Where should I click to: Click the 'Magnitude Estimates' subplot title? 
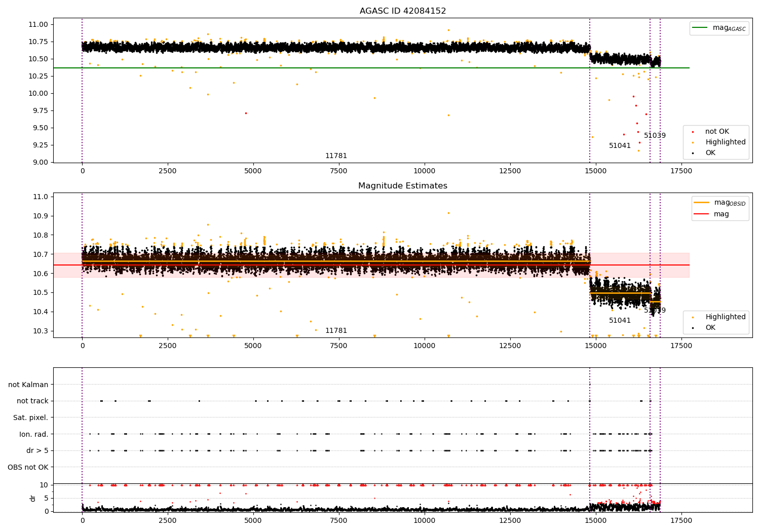click(403, 186)
